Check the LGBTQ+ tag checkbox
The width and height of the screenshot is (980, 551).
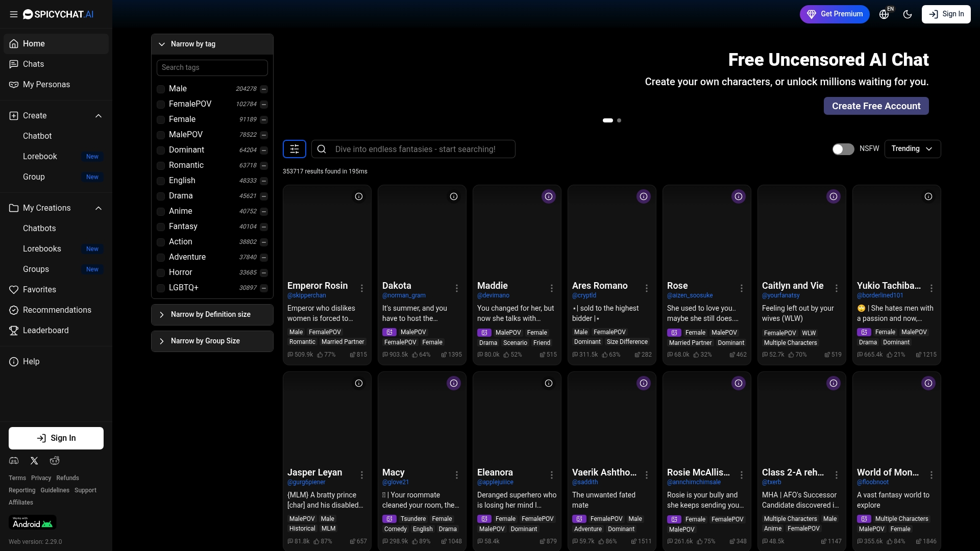161,288
